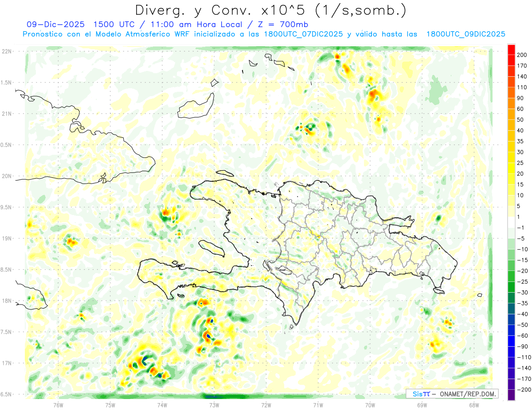Click the longitude label 75W
The image size is (532, 411).
click(x=110, y=405)
